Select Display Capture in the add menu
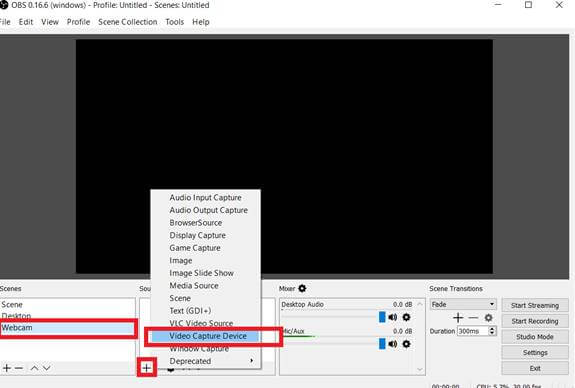This screenshot has height=388, width=575. [x=205, y=235]
